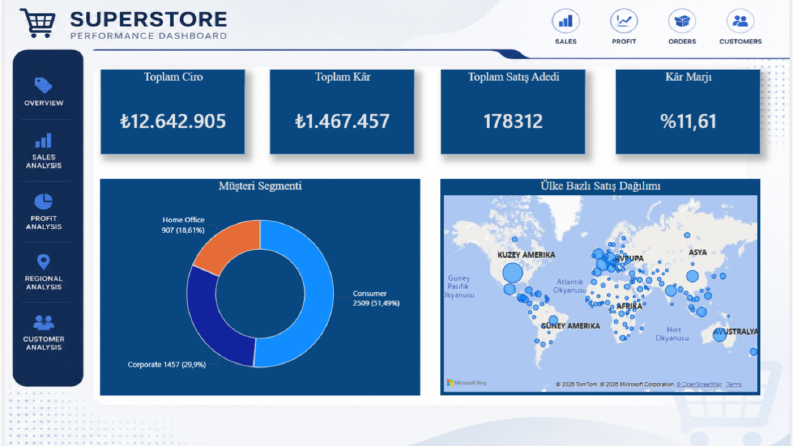The image size is (793, 446).
Task: Click the dark blue Corporate donut segment
Action: (207, 319)
